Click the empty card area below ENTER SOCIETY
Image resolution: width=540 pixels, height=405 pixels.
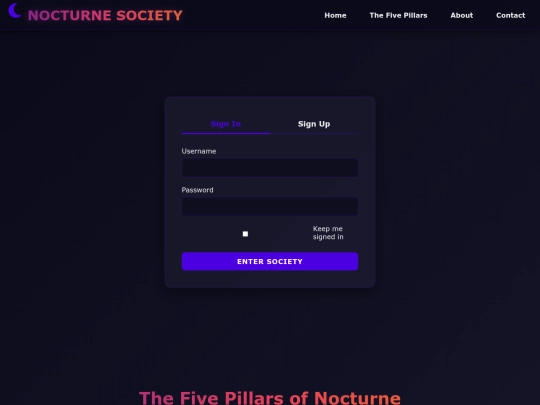tap(270, 279)
